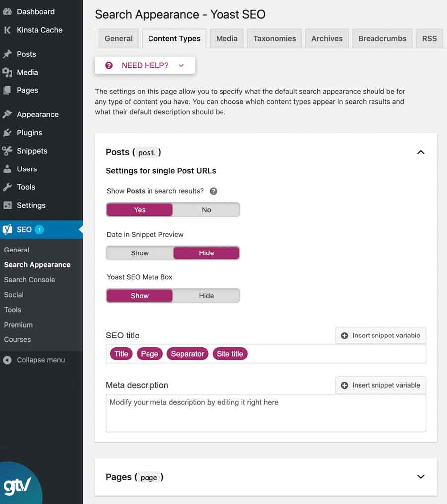
Task: Open the Breadcrumbs tab
Action: (x=382, y=38)
